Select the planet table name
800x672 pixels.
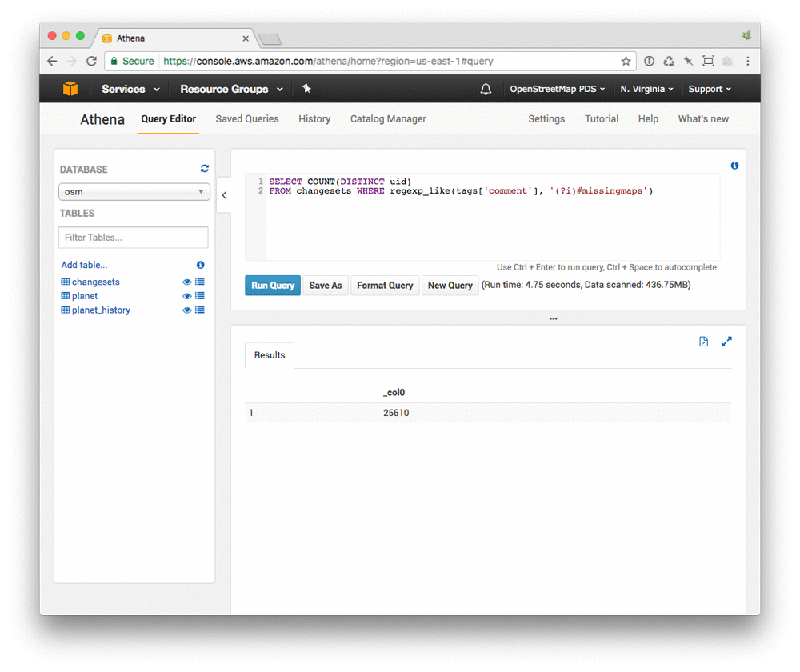pyautogui.click(x=85, y=296)
